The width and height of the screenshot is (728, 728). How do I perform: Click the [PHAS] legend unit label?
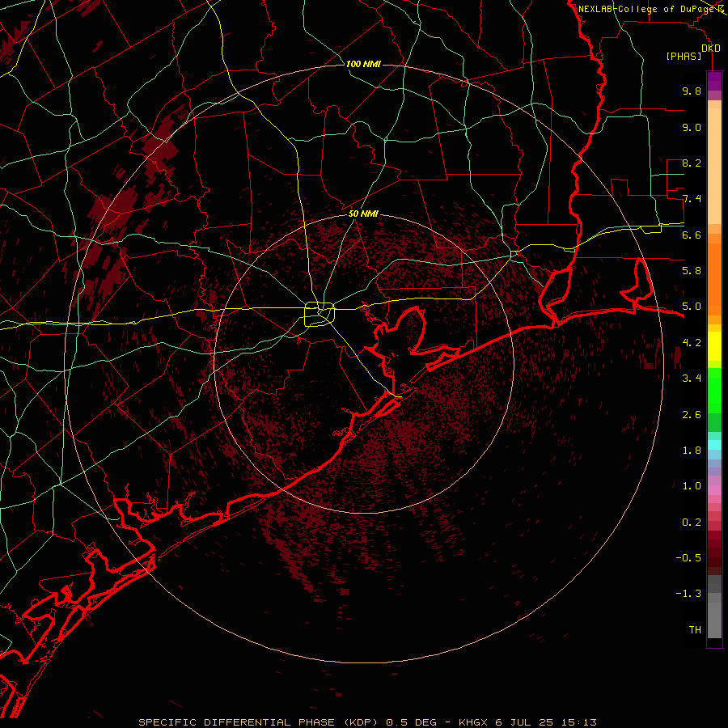(x=684, y=57)
